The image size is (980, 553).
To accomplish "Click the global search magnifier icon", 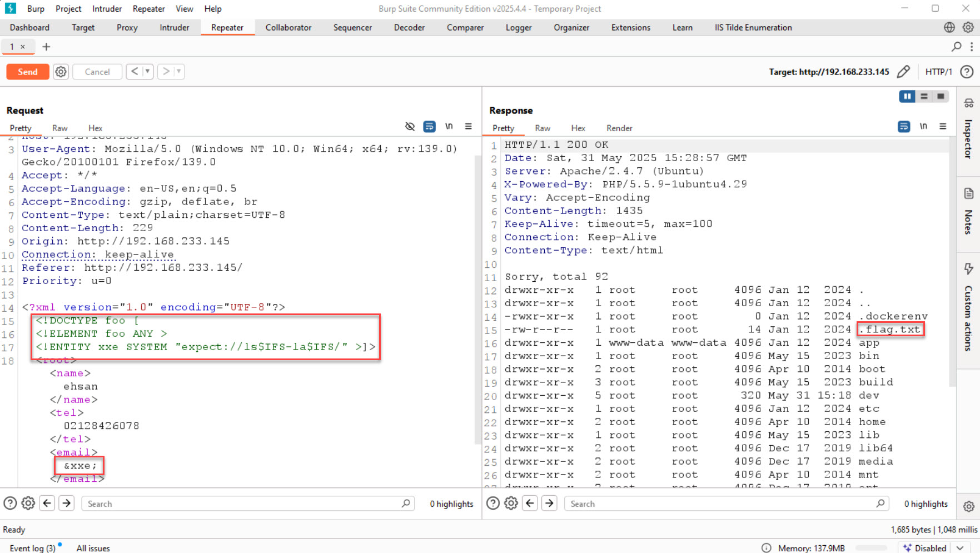I will pyautogui.click(x=957, y=47).
